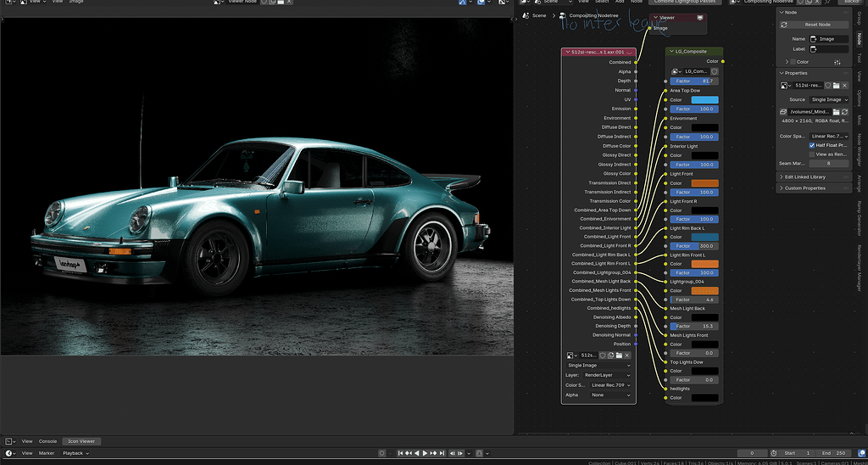868x465 pixels.
Task: Unlink image with X inside image node
Action: [626, 356]
